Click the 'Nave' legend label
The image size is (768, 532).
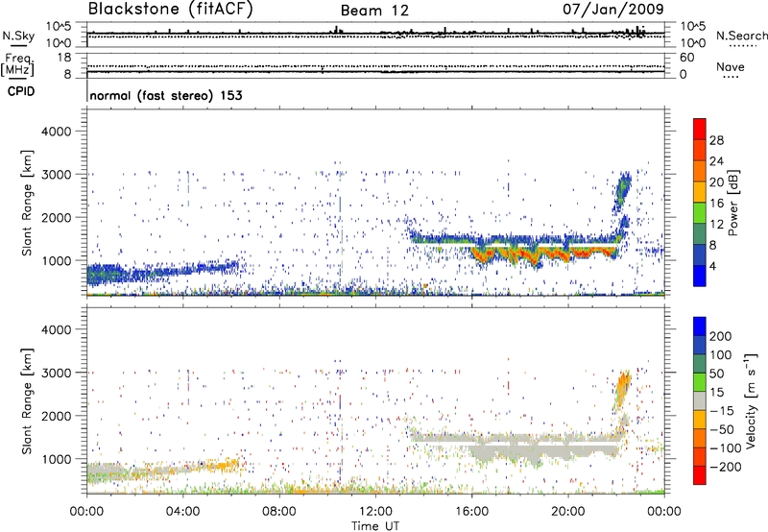tap(730, 67)
